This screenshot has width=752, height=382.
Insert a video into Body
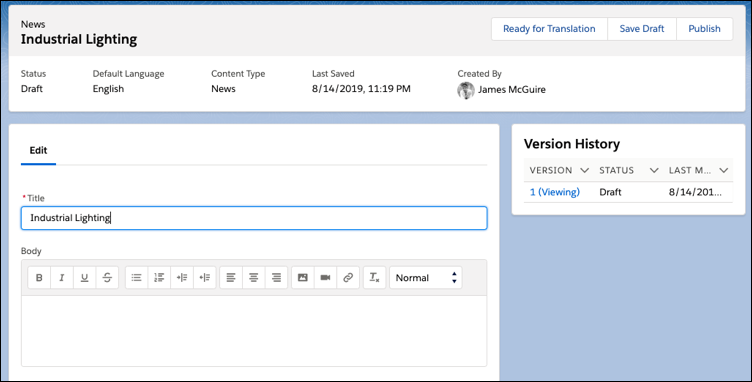[325, 278]
